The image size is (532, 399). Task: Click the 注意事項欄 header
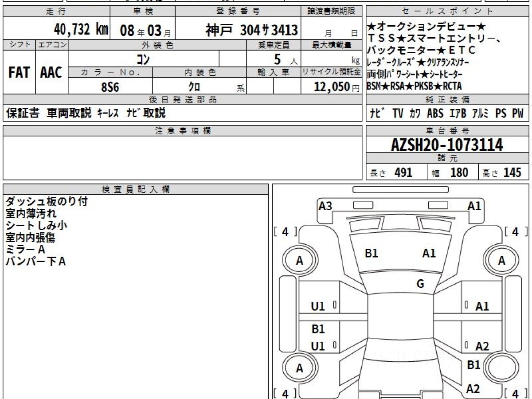coord(183,131)
